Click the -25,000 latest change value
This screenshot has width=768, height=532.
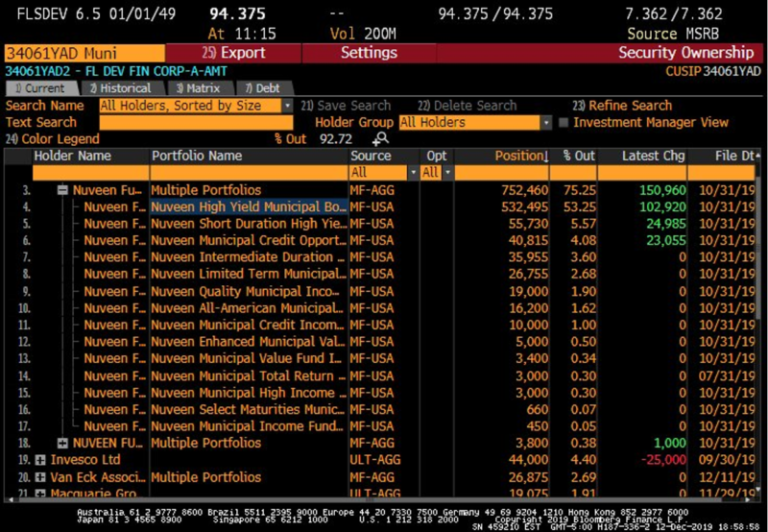point(663,460)
